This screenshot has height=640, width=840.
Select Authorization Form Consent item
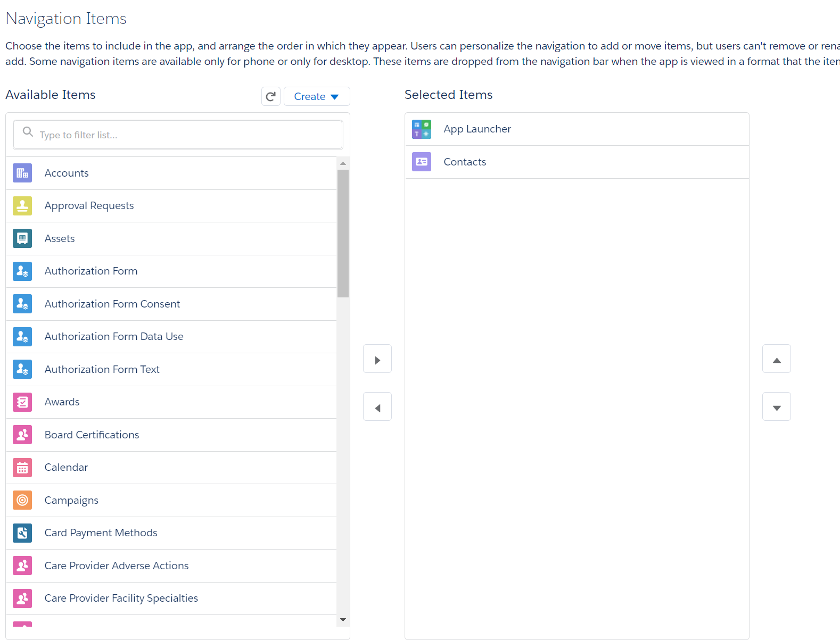tap(171, 304)
